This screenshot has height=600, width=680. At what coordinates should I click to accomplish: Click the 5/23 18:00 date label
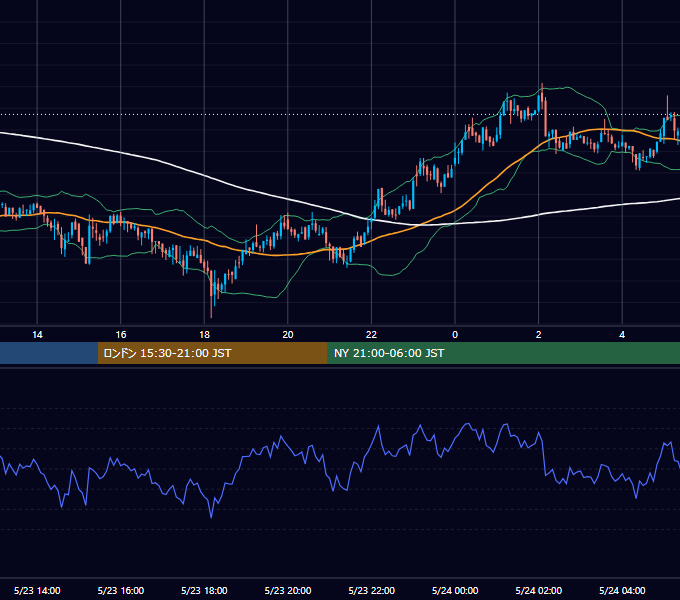coord(204,590)
